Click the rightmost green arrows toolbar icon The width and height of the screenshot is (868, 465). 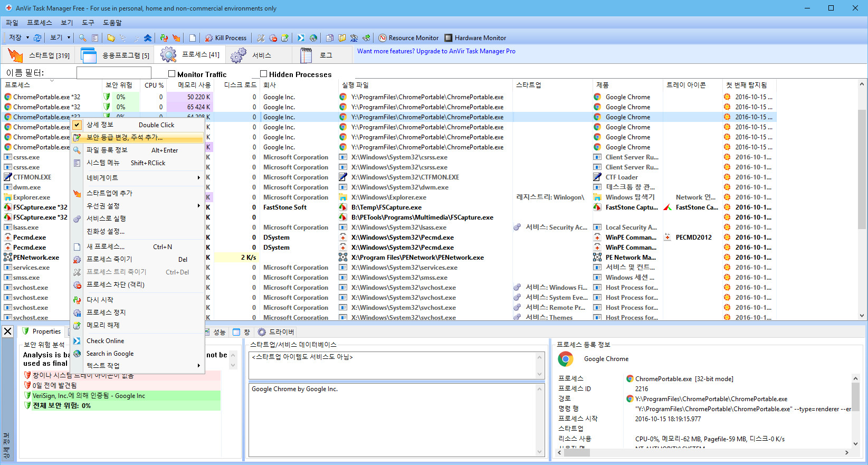pyautogui.click(x=366, y=38)
